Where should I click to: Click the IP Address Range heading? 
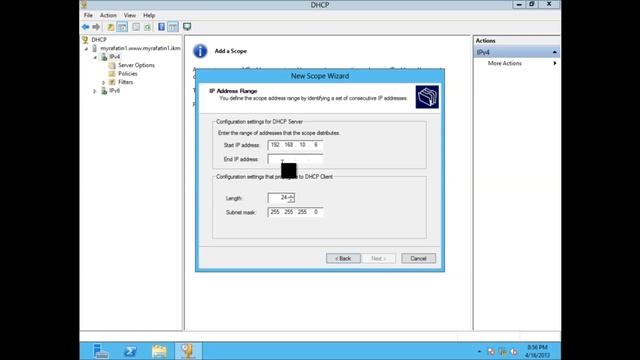point(233,91)
